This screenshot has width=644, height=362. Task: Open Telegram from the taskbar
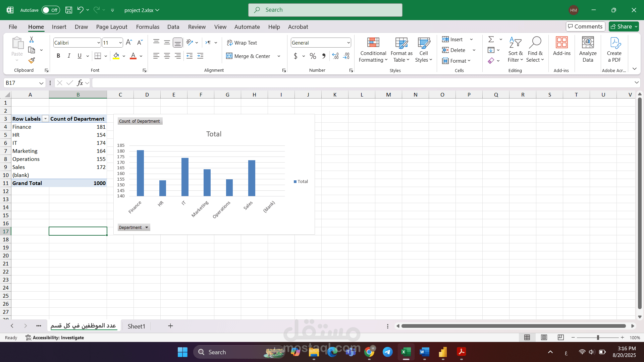(x=387, y=352)
